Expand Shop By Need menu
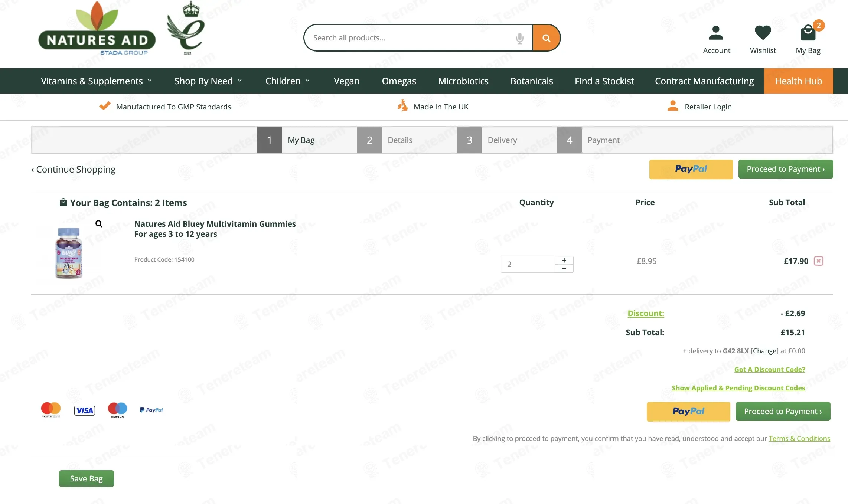848x504 pixels. click(x=208, y=81)
